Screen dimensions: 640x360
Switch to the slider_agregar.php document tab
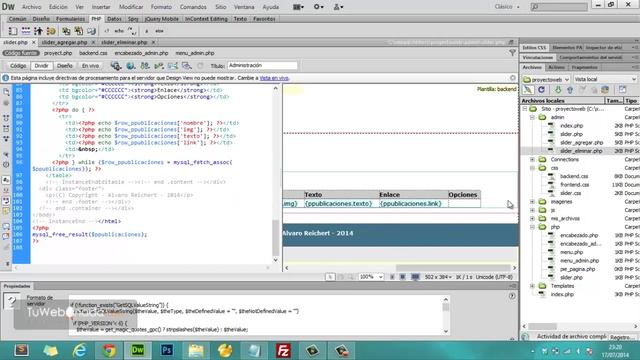64,42
